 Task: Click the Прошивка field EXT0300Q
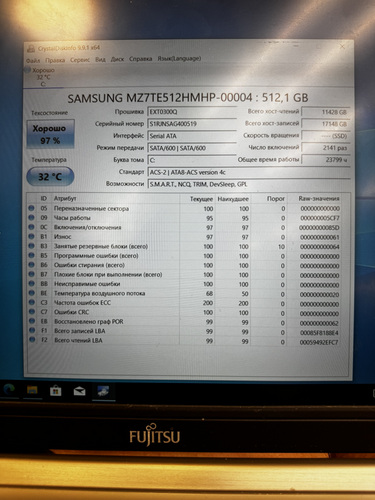pos(192,112)
